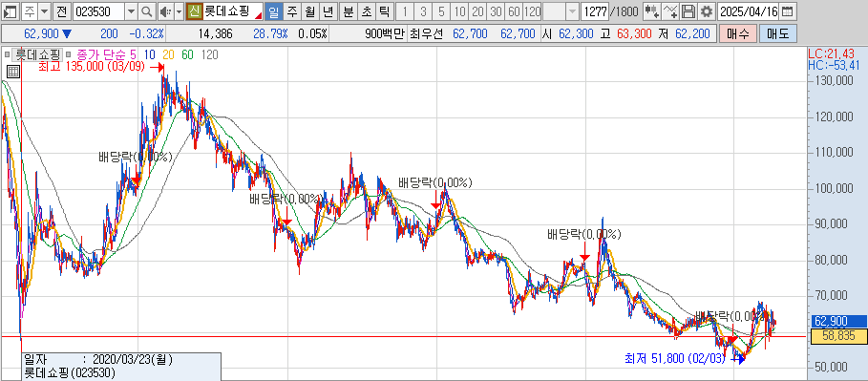Click the red corner marker in the stock name box
868x381 pixels.
pyautogui.click(x=258, y=15)
